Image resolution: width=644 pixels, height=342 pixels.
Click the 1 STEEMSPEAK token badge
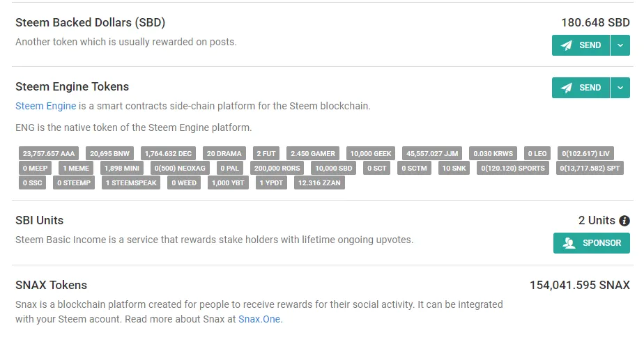(x=131, y=183)
